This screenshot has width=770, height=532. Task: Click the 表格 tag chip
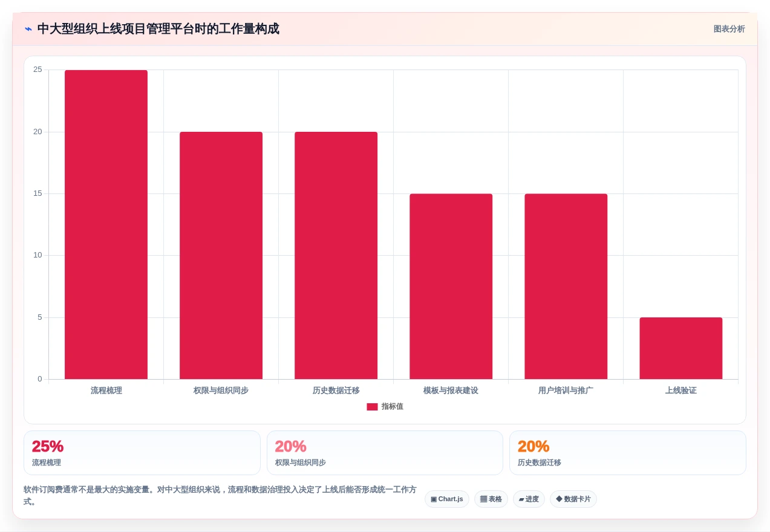tap(491, 499)
